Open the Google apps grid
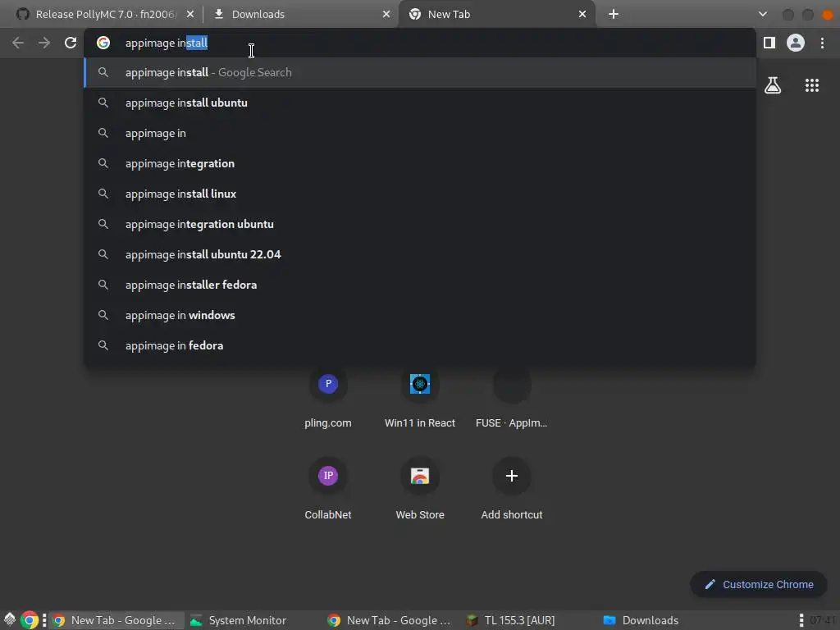 (812, 85)
